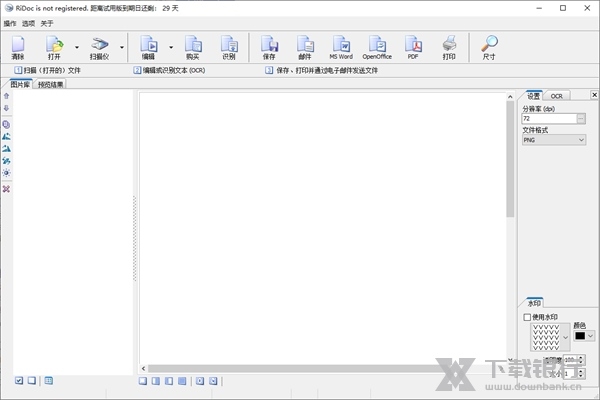
Task: Enable the 使用水印 watermark checkbox
Action: point(528,317)
